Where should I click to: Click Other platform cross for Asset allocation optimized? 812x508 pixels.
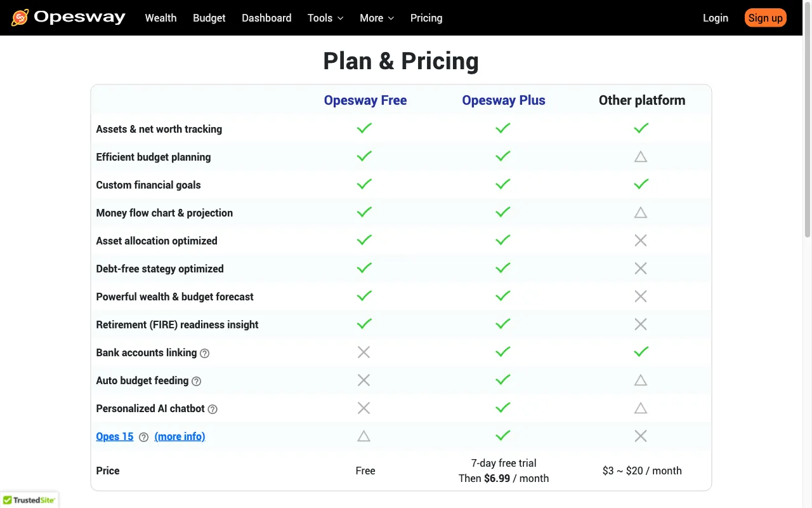pyautogui.click(x=641, y=240)
